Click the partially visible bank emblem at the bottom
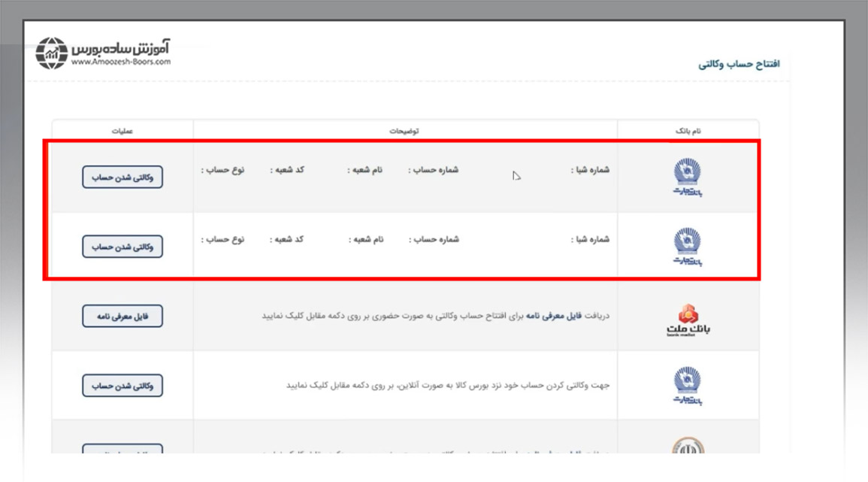868x482 pixels. pos(688,446)
